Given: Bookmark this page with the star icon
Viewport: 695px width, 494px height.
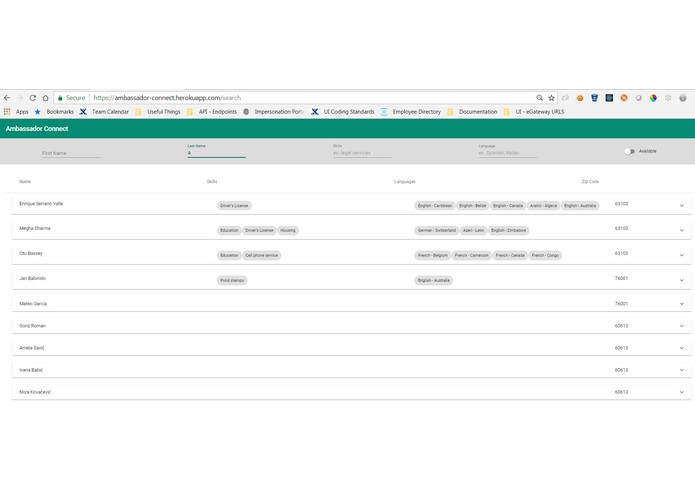Looking at the screenshot, I should pyautogui.click(x=551, y=98).
